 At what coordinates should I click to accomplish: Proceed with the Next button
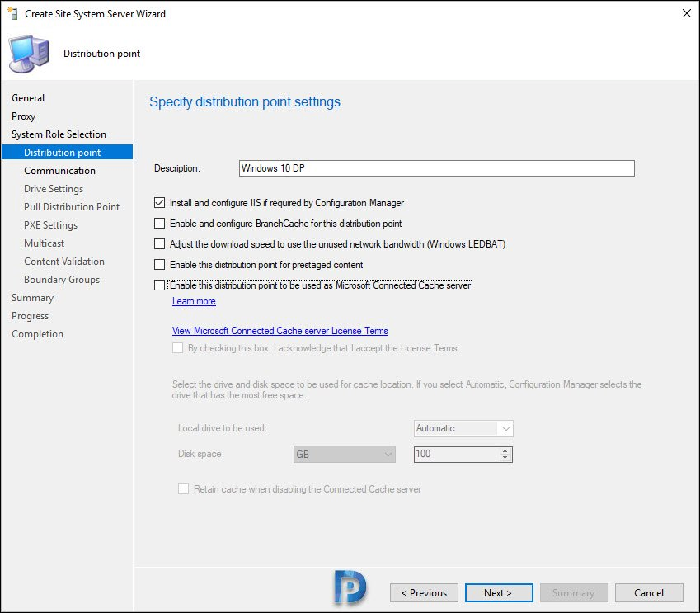[x=499, y=593]
